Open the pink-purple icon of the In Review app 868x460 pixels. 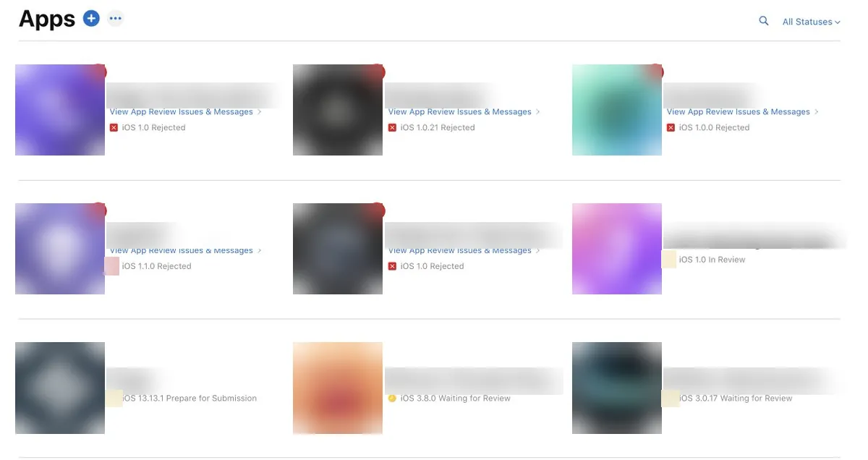tap(617, 249)
